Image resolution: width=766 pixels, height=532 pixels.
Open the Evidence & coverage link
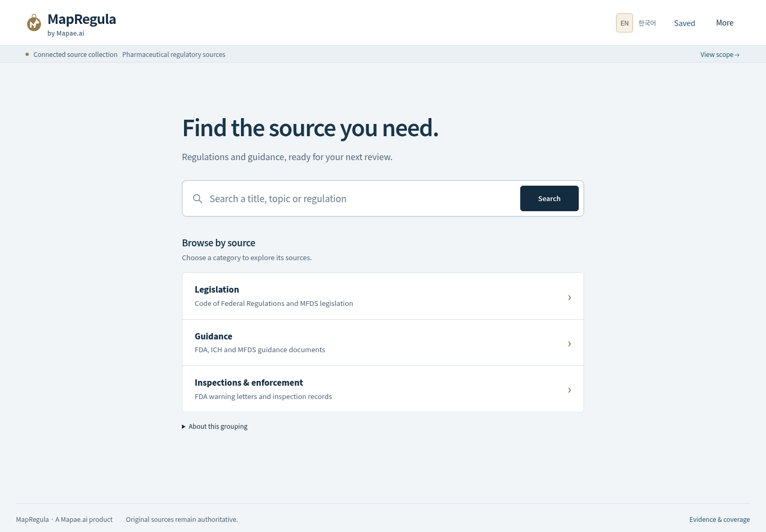(720, 520)
